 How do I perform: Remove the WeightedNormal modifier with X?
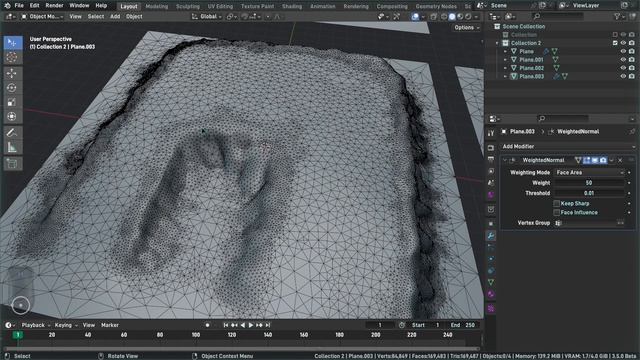(x=620, y=160)
